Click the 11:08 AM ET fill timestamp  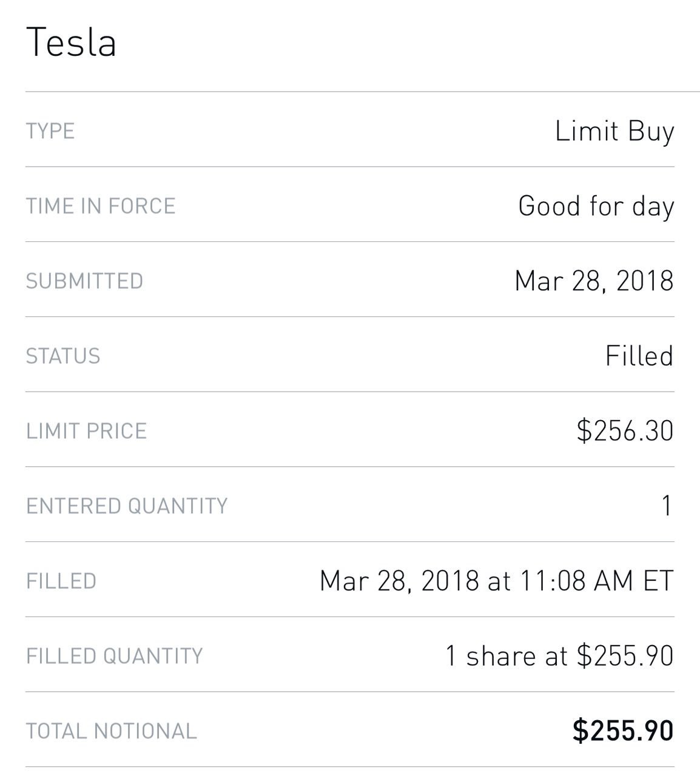(x=597, y=581)
